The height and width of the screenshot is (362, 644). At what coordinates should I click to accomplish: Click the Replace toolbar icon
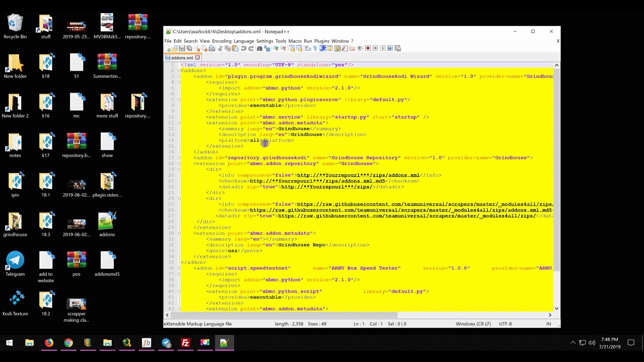[267, 48]
